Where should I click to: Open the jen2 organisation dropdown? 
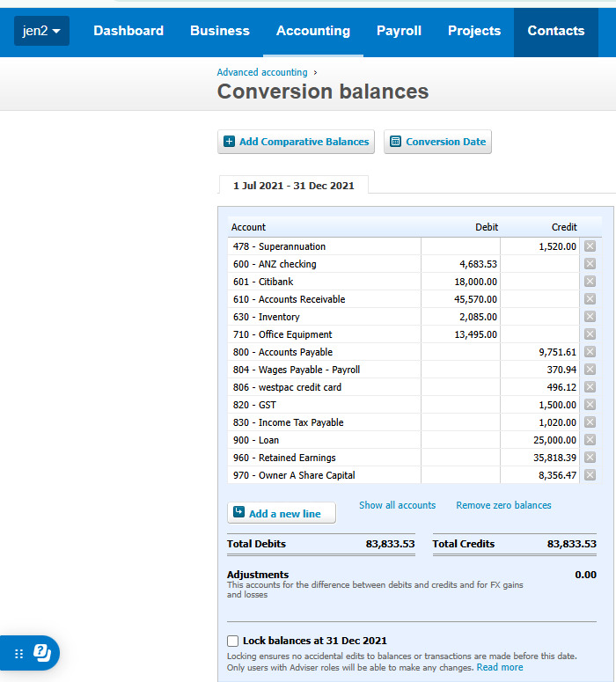click(41, 31)
